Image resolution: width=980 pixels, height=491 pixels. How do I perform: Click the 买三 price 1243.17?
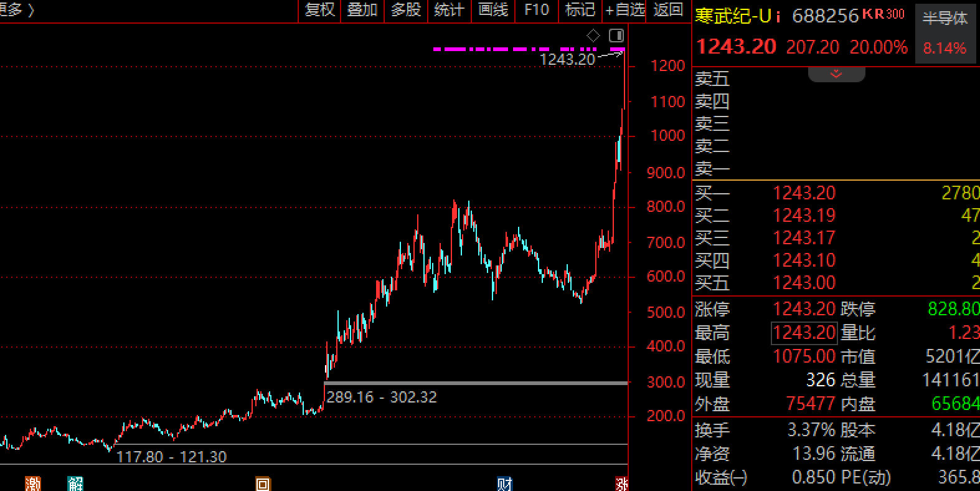point(804,238)
